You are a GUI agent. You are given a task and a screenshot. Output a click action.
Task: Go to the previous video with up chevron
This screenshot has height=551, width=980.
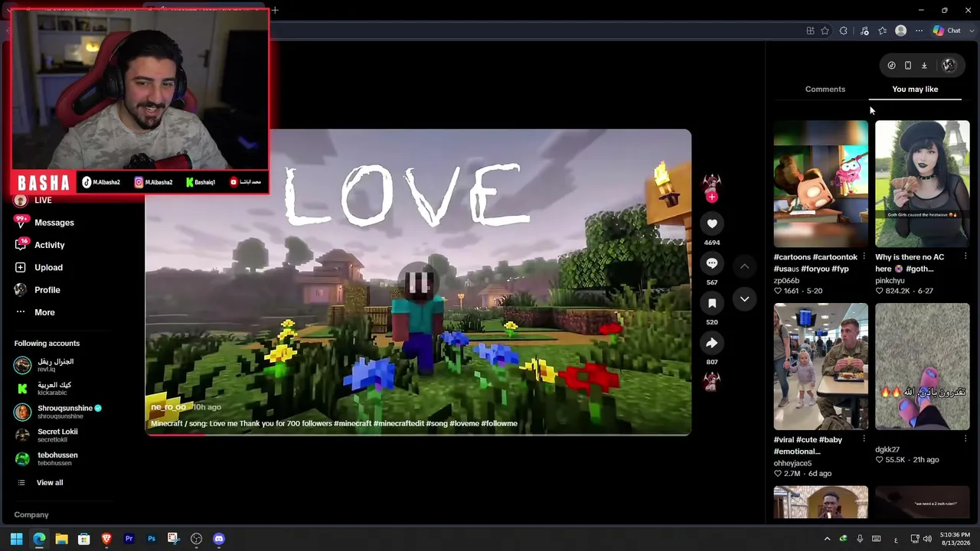pos(744,266)
